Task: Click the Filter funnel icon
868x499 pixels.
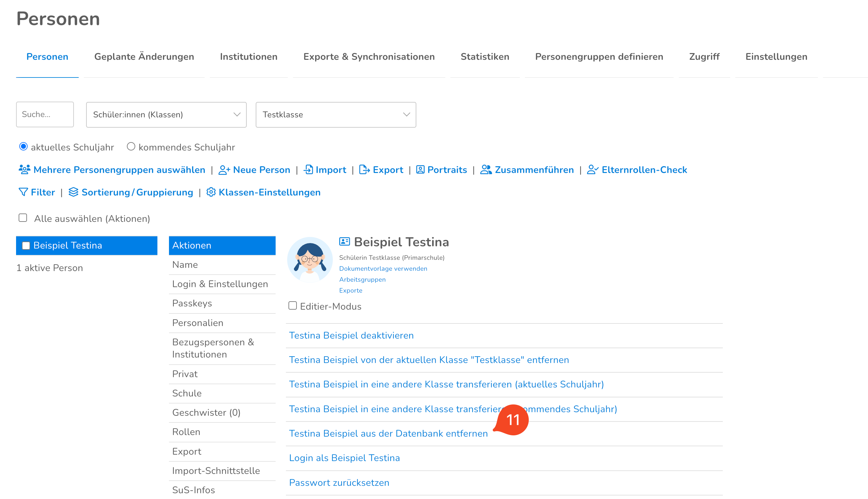Action: coord(23,192)
